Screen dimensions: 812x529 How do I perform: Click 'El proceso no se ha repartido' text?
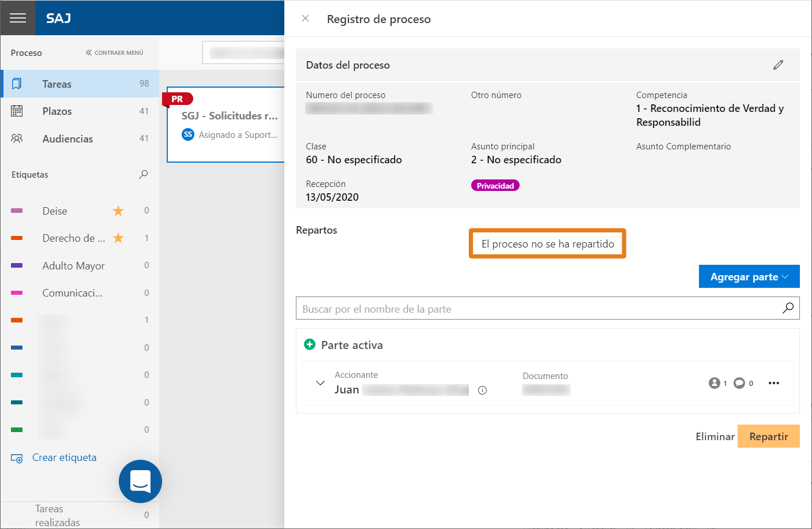click(x=548, y=244)
